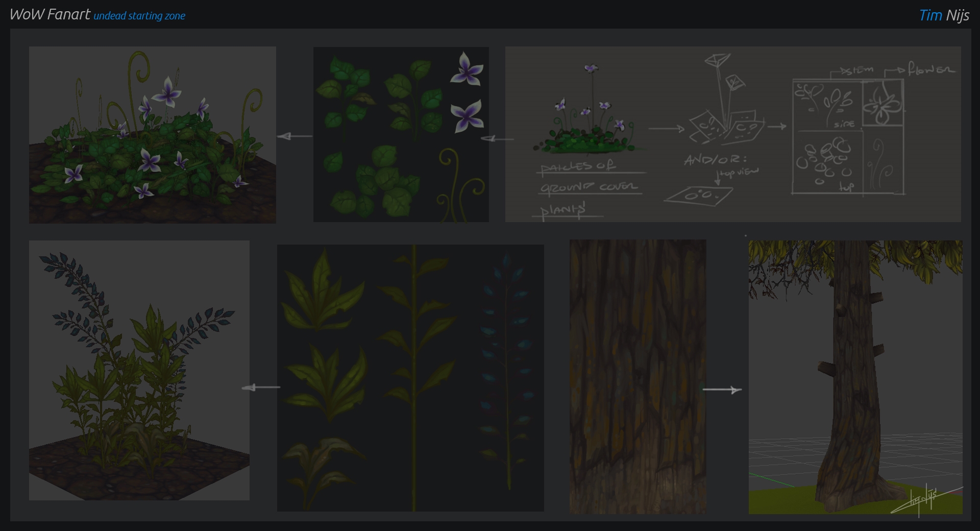The width and height of the screenshot is (980, 531).
Task: Open the tree bark texture image
Action: point(638,377)
